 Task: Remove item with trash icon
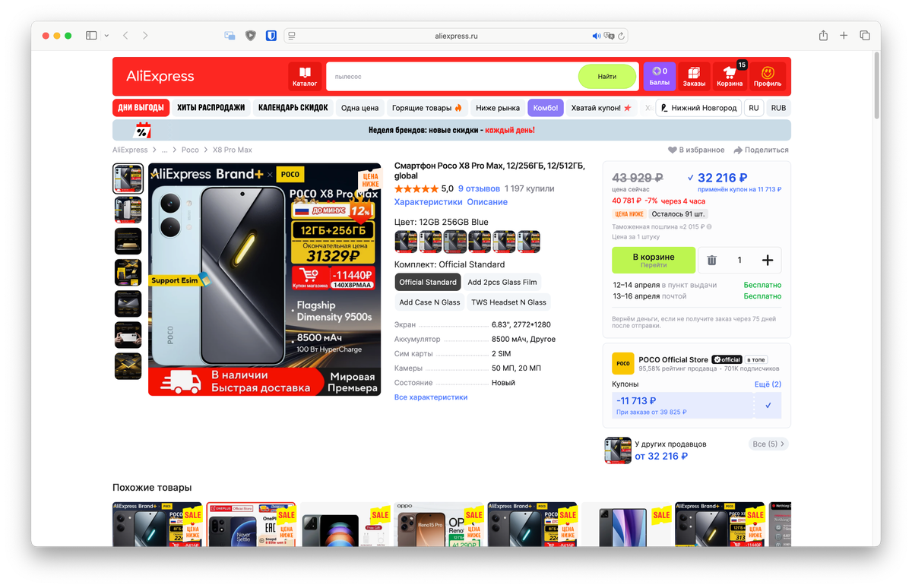click(x=712, y=260)
